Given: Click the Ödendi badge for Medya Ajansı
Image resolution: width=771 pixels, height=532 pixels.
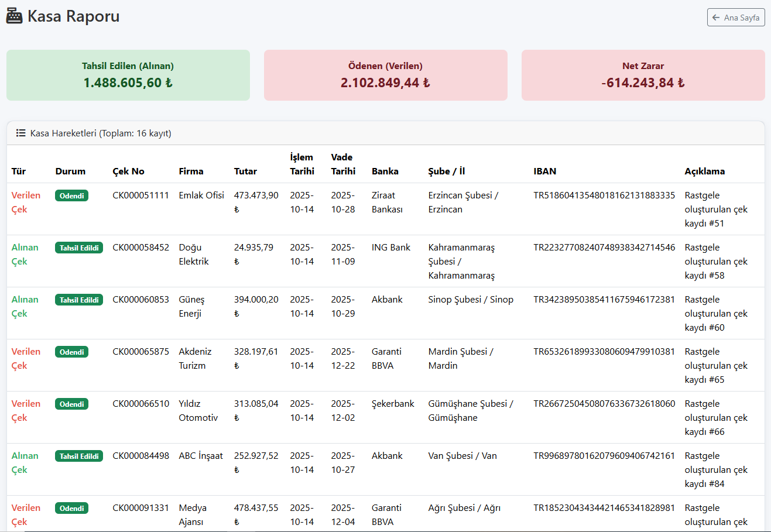Looking at the screenshot, I should pyautogui.click(x=71, y=509).
